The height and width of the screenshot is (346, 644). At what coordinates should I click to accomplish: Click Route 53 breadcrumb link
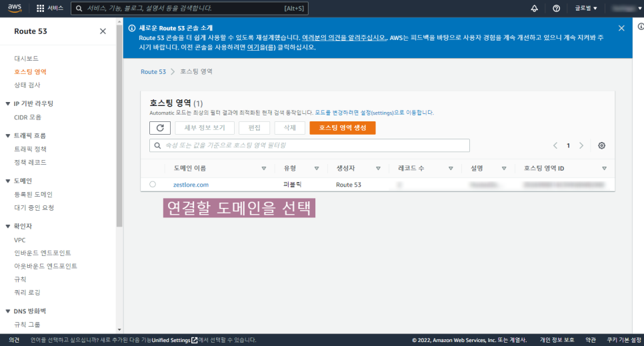(x=153, y=71)
